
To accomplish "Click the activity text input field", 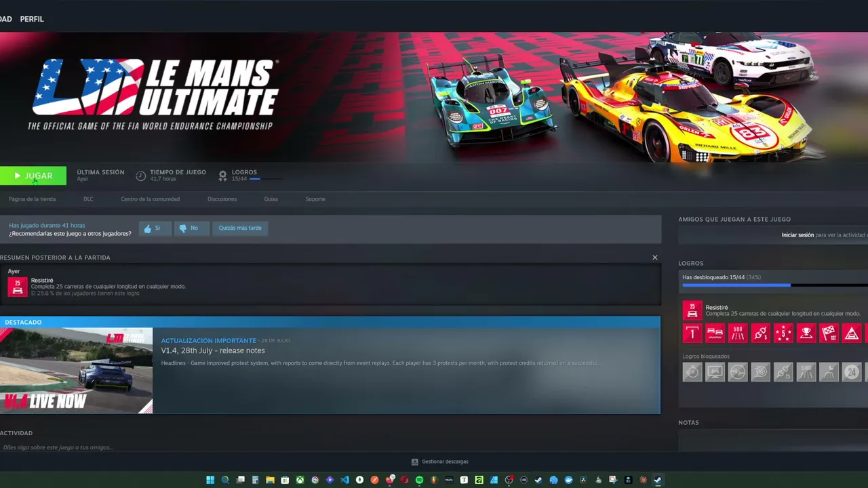I will click(330, 447).
